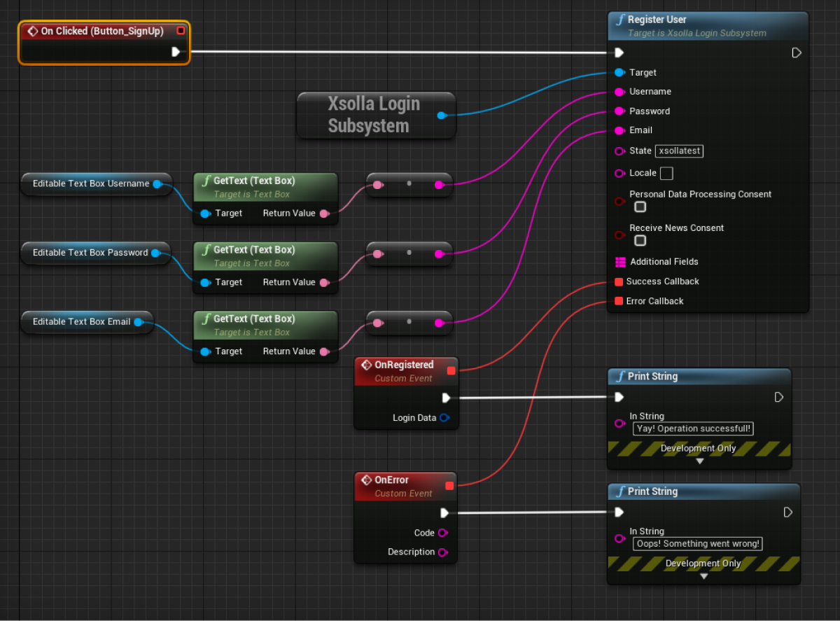Viewport: 840px width, 621px height.
Task: Click the OnRegistered Login Data output pin
Action: click(x=444, y=418)
